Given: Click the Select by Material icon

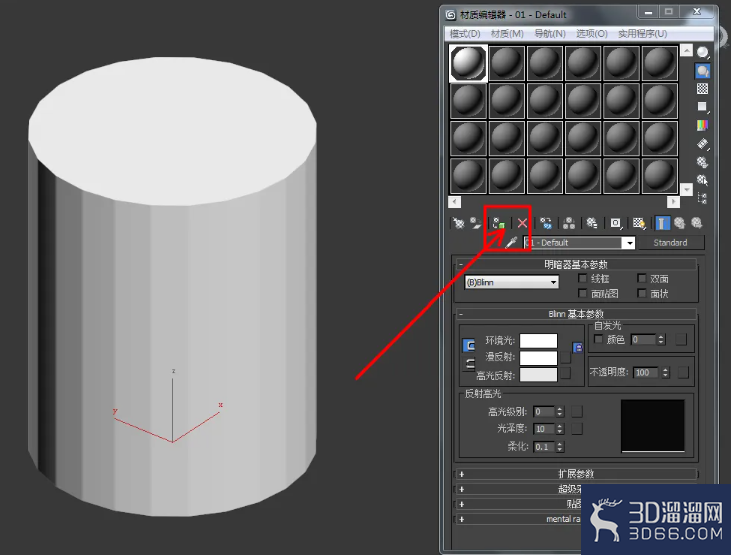Looking at the screenshot, I should click(703, 180).
